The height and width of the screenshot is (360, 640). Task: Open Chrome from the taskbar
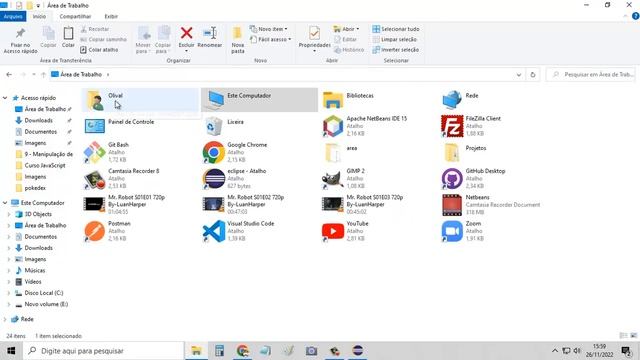point(242,351)
